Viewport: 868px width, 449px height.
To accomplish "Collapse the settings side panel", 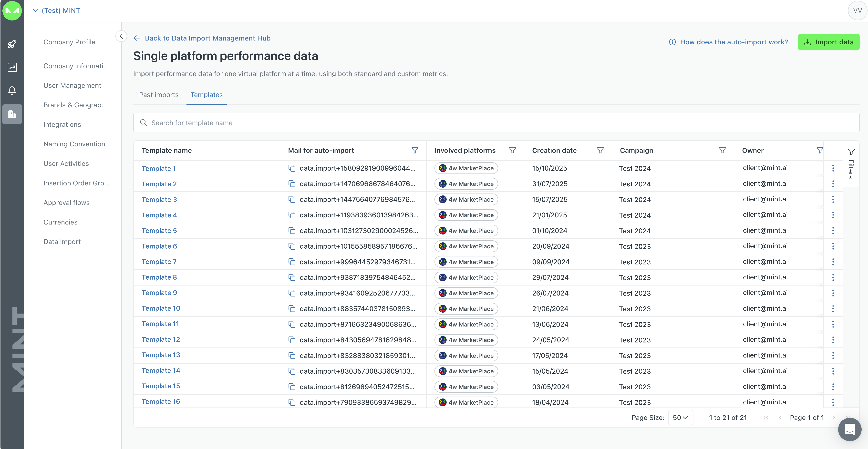I will [x=121, y=36].
